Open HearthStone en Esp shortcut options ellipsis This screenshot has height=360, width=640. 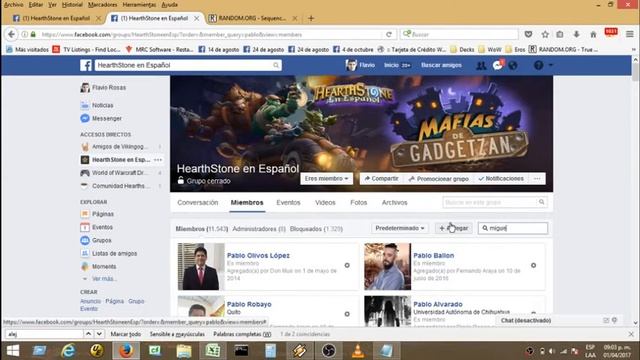coord(158,160)
